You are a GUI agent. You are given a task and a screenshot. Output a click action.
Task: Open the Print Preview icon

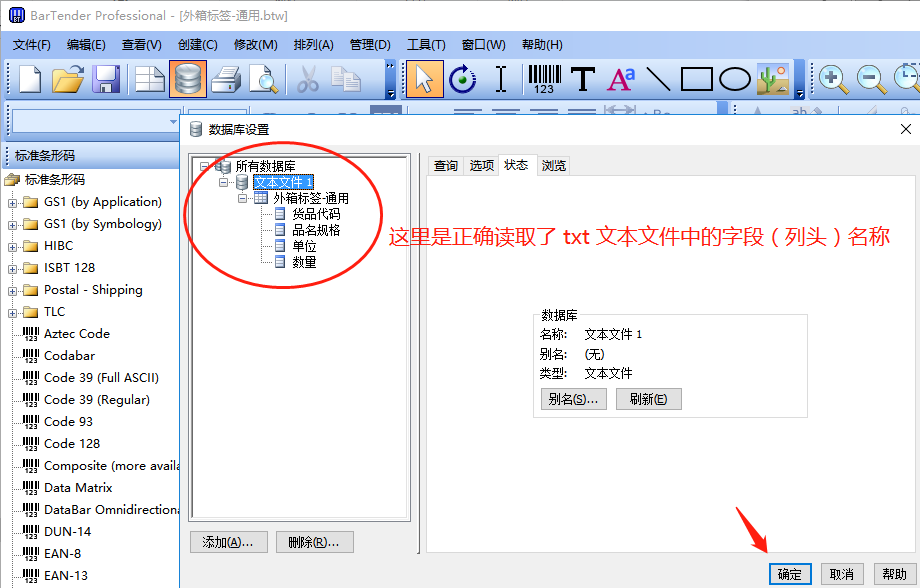(x=263, y=79)
